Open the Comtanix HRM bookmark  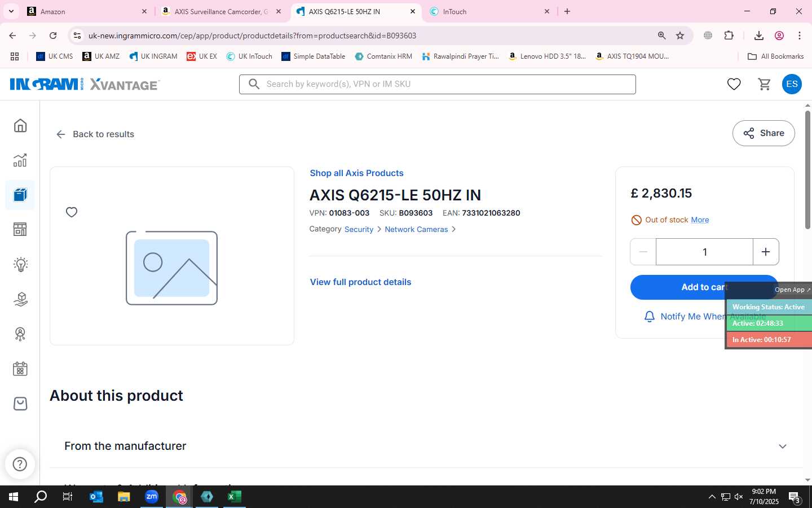click(383, 56)
